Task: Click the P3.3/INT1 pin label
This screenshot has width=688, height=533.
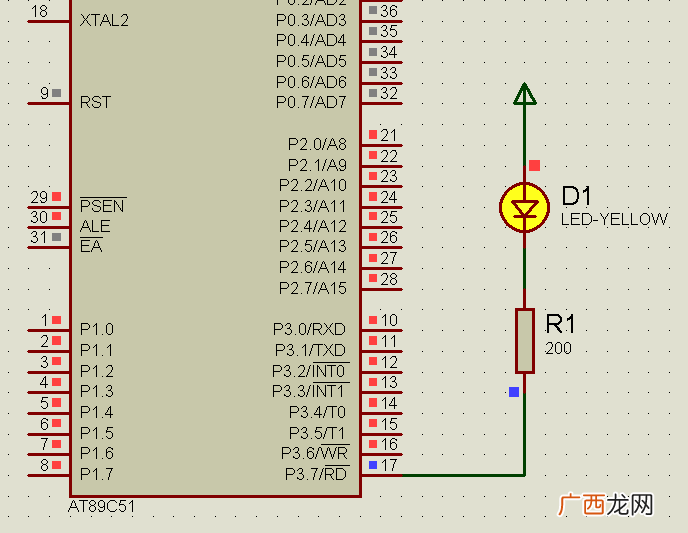Action: (309, 391)
